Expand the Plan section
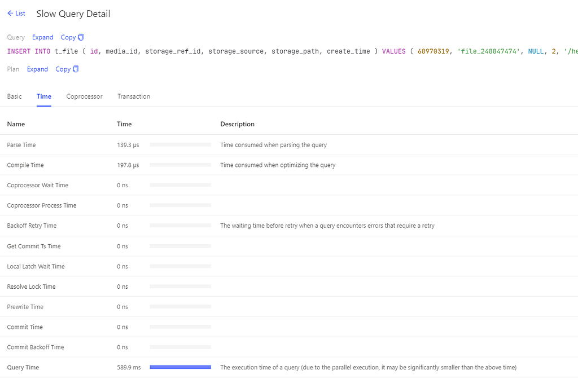Screen dimensions: 578x392 (37, 69)
